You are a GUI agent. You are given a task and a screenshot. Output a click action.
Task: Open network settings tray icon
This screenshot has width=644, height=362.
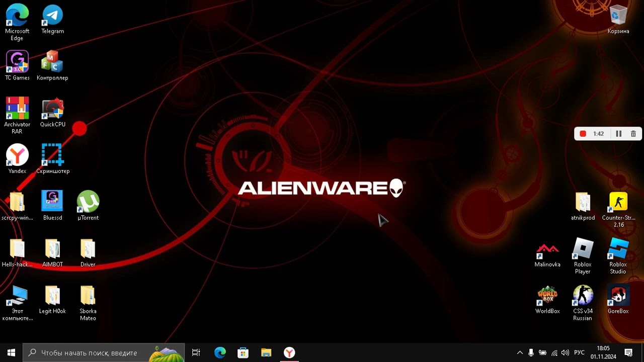click(554, 352)
